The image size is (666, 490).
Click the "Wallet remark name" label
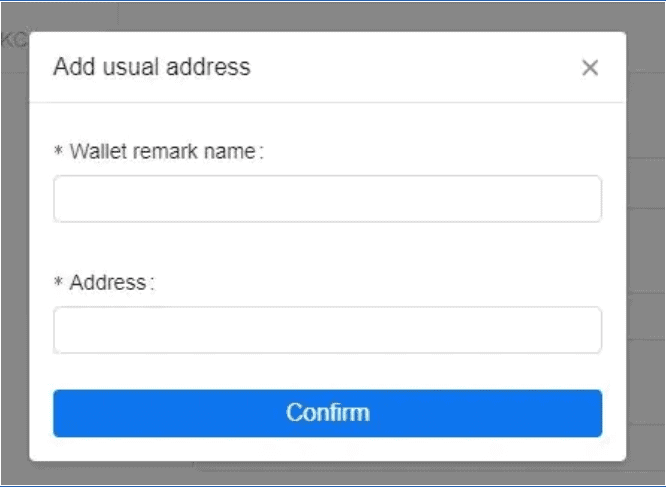[x=165, y=152]
